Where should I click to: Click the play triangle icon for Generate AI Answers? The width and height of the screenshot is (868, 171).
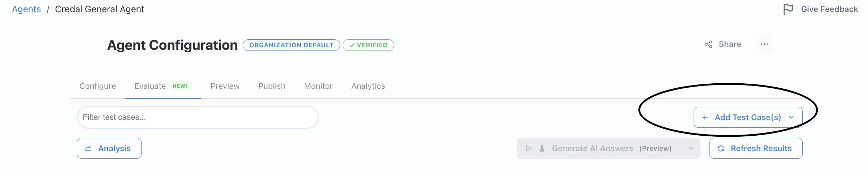pyautogui.click(x=529, y=148)
